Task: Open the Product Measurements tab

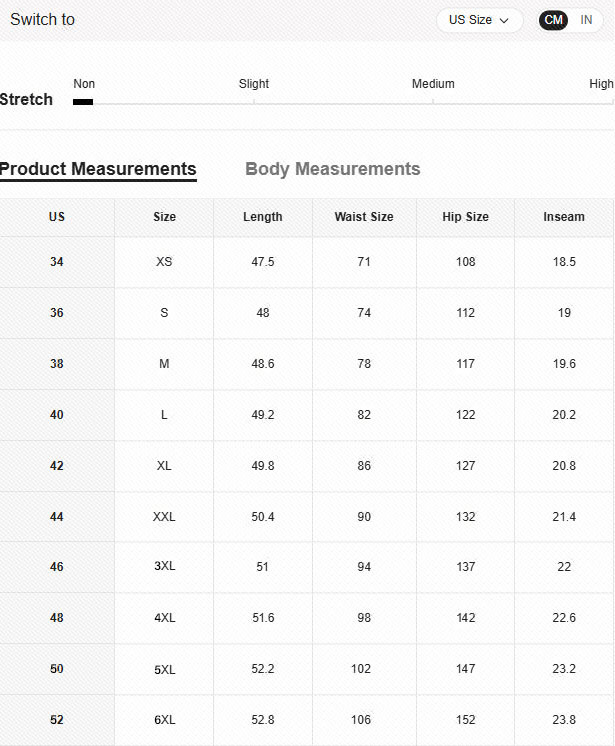Action: point(98,169)
